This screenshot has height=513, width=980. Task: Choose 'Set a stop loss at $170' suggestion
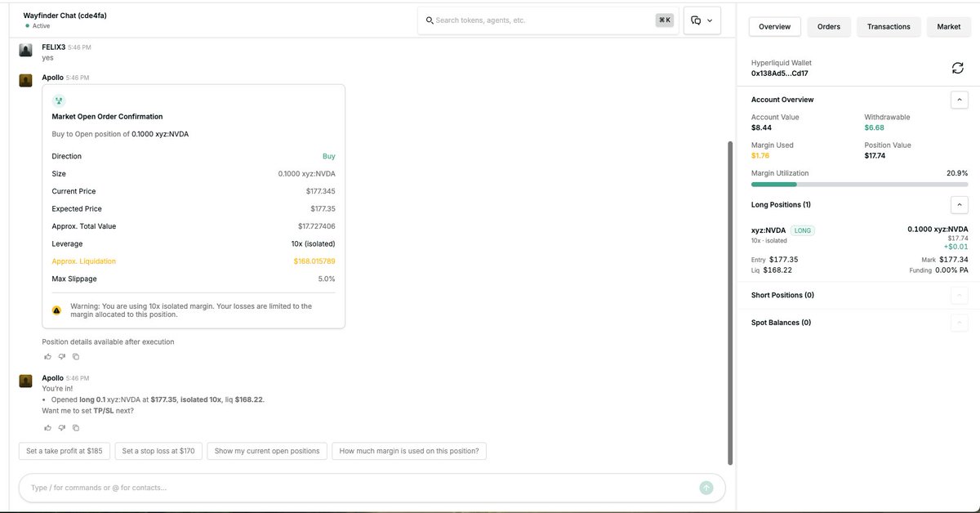tap(158, 451)
